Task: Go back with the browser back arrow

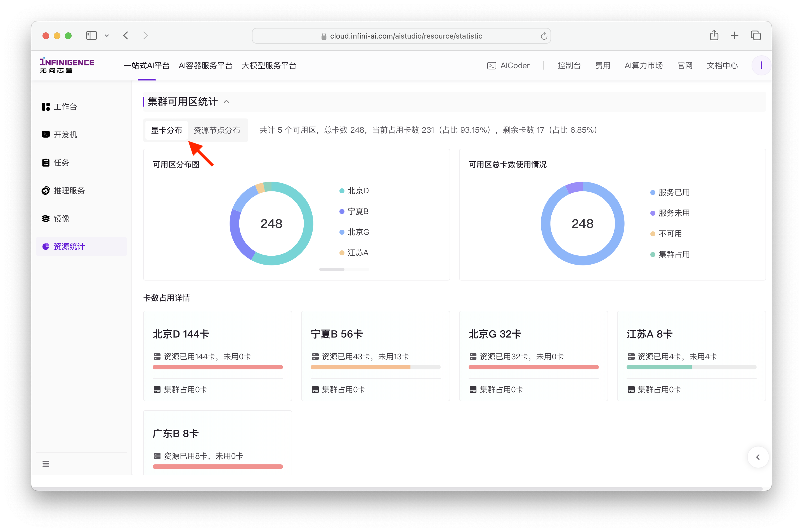Action: (126, 36)
